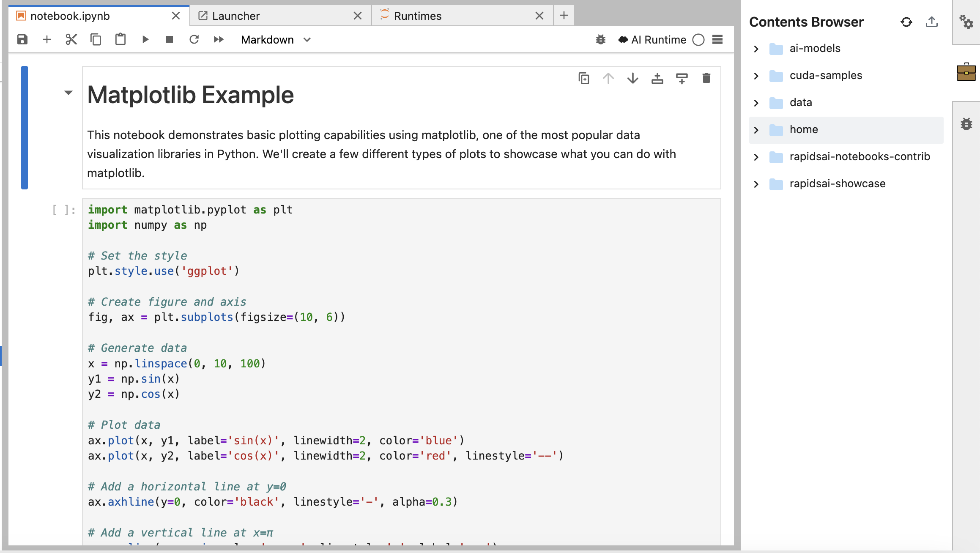Viewport: 980px width, 553px height.
Task: Click the AI Runtime kernel name
Action: (652, 40)
